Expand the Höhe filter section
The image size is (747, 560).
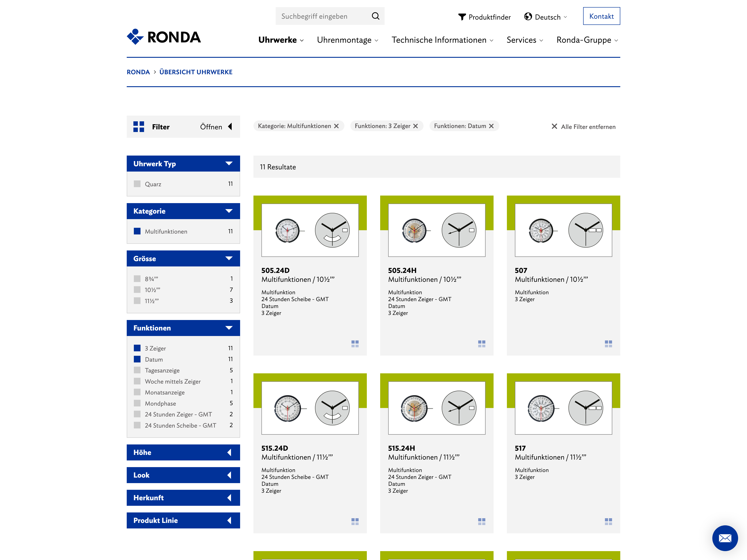pyautogui.click(x=183, y=452)
